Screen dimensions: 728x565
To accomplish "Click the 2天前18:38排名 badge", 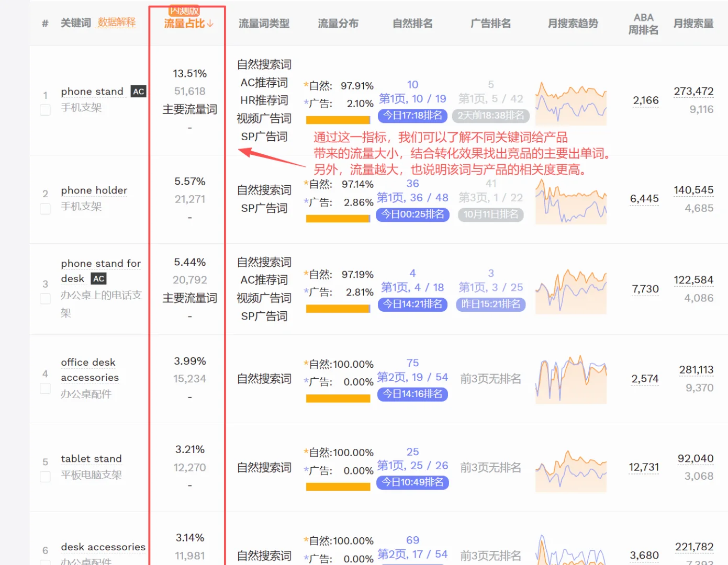I will coord(491,116).
